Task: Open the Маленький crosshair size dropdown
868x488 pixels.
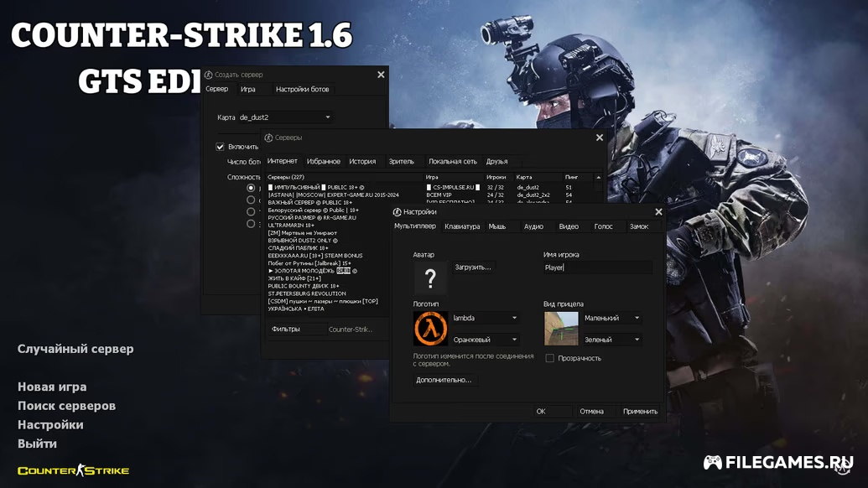Action: (x=612, y=318)
